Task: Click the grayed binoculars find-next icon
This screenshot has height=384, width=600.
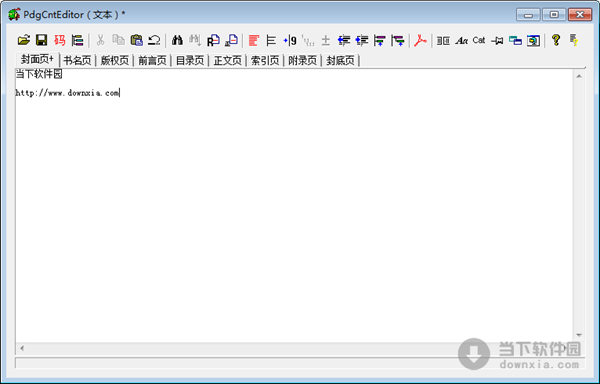Action: point(195,40)
